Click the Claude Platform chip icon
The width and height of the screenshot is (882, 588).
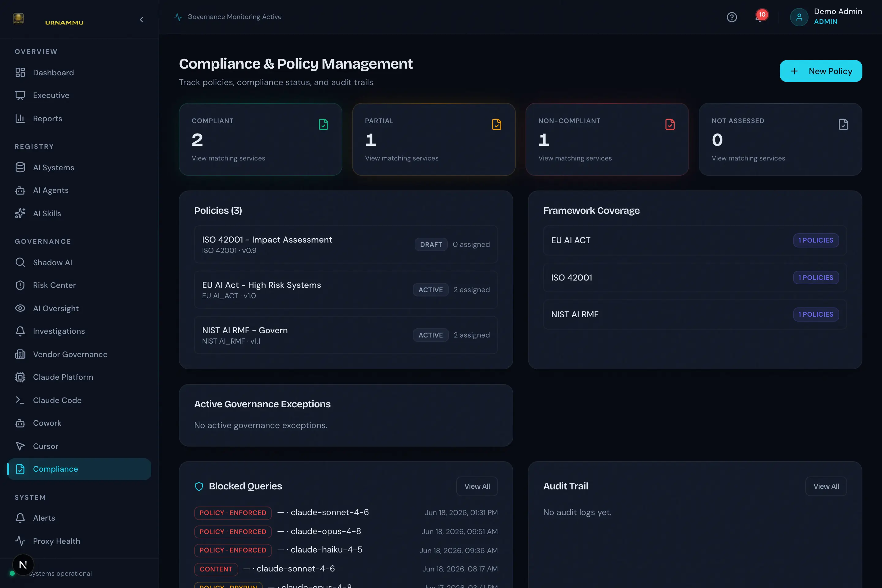click(x=20, y=377)
